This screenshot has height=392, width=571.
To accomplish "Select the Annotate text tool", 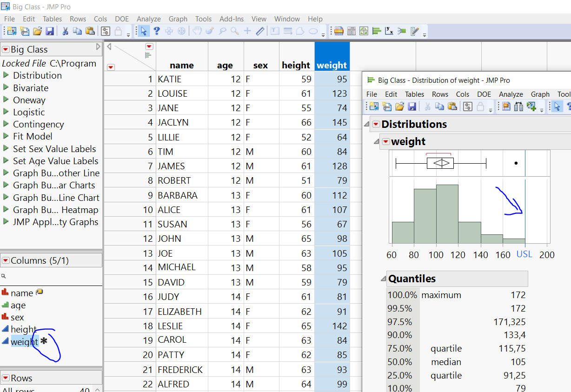I will [275, 31].
